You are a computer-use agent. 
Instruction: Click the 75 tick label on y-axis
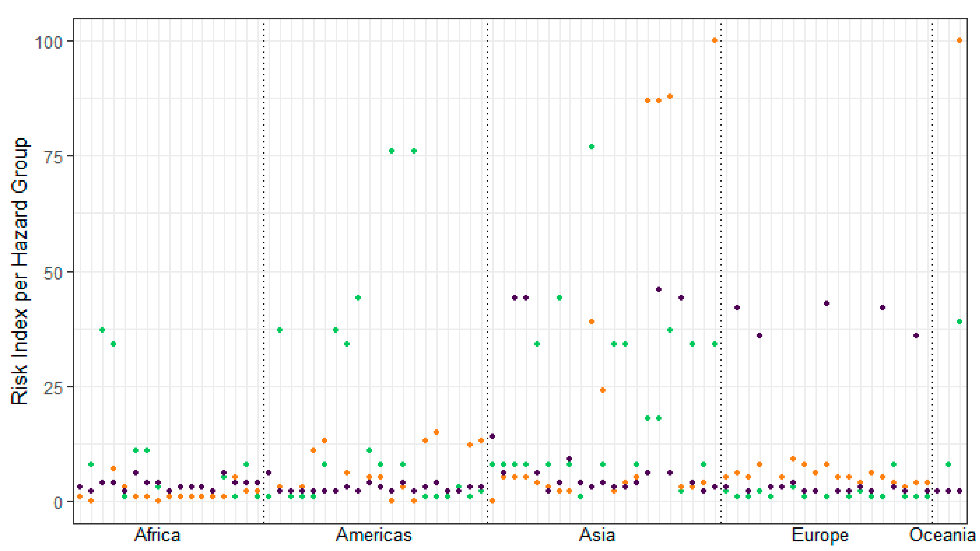pos(53,157)
